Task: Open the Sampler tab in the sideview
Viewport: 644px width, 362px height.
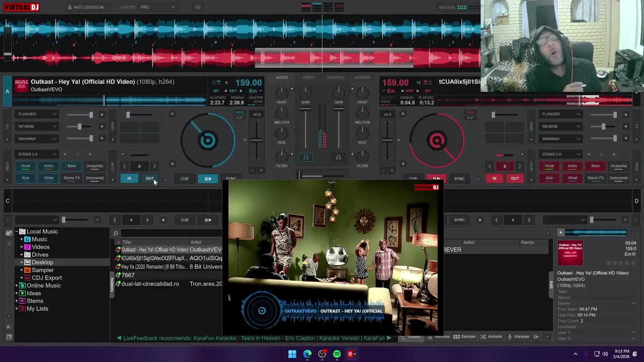Action: pos(465,337)
